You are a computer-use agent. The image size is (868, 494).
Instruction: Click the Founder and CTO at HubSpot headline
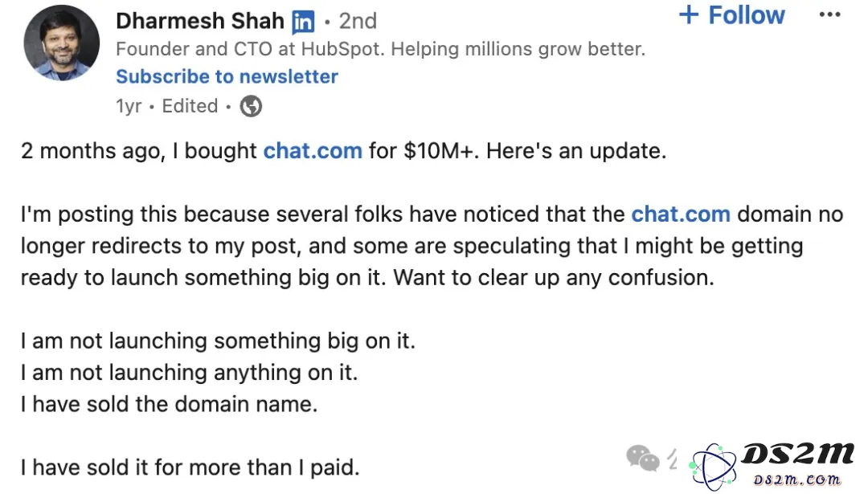pyautogui.click(x=380, y=49)
